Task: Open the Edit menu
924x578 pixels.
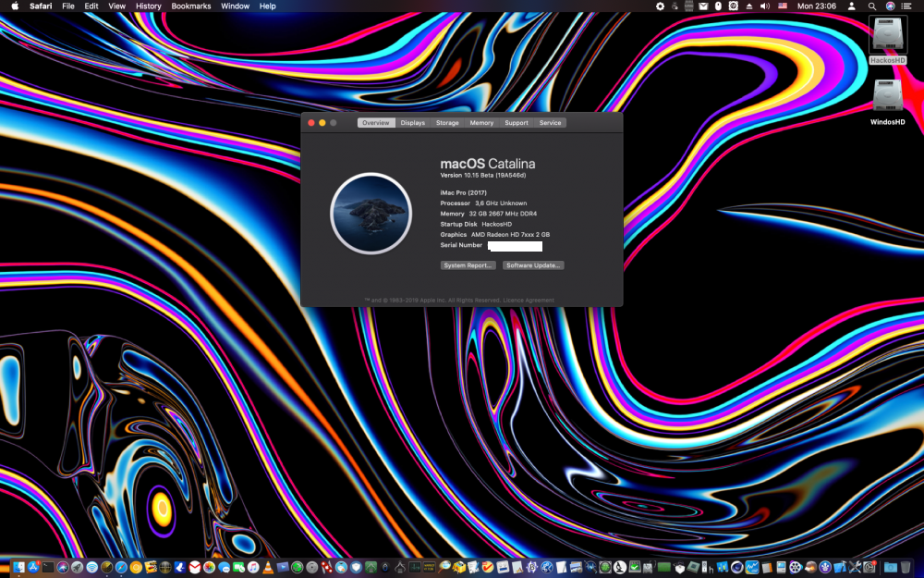Action: coord(91,6)
